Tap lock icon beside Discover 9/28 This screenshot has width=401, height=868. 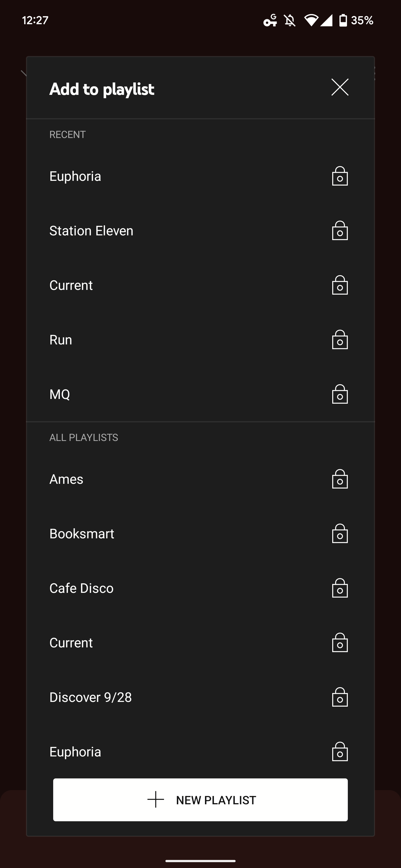340,697
